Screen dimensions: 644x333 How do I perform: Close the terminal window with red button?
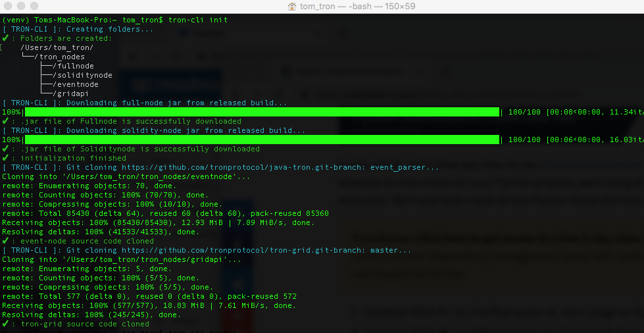click(8, 6)
